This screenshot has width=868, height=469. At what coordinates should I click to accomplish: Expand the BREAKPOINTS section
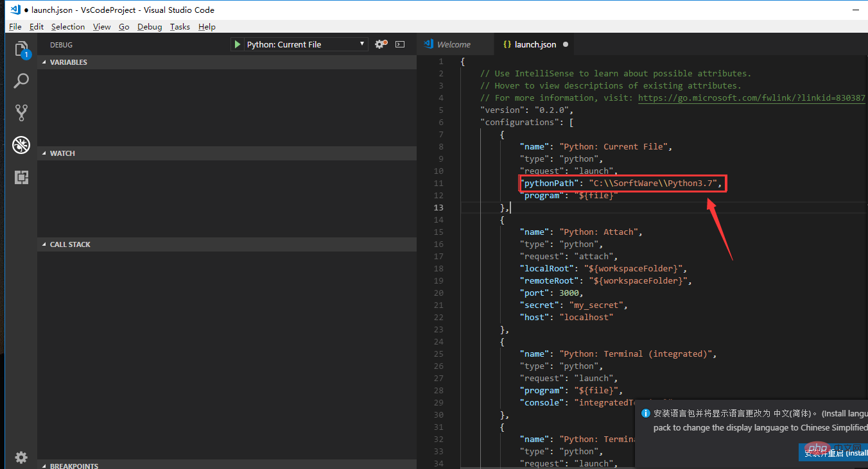pos(73,466)
